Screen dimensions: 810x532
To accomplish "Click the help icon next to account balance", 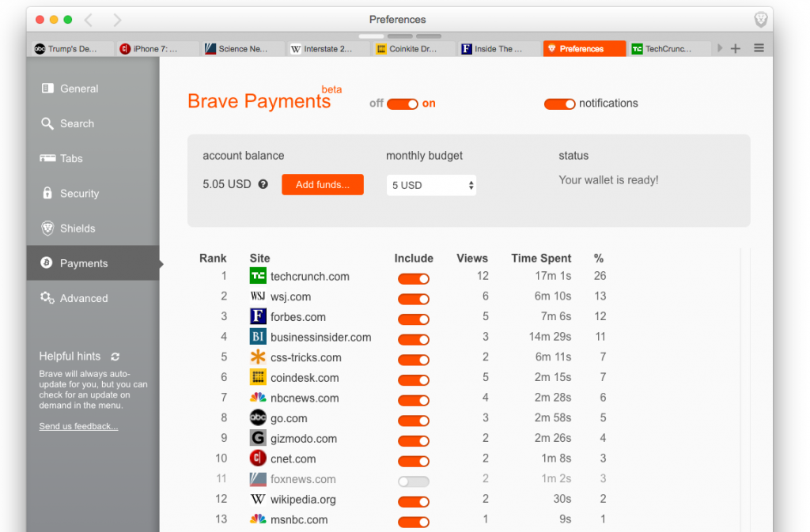I will coord(263,183).
